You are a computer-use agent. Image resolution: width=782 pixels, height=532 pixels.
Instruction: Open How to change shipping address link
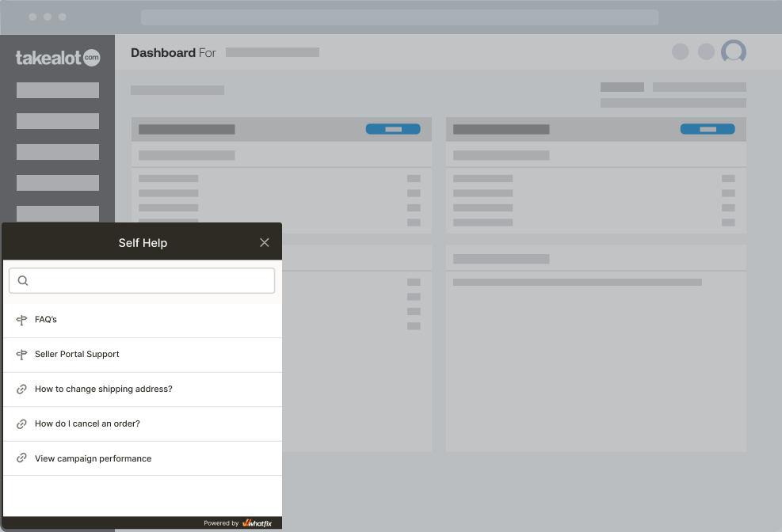[x=143, y=389]
